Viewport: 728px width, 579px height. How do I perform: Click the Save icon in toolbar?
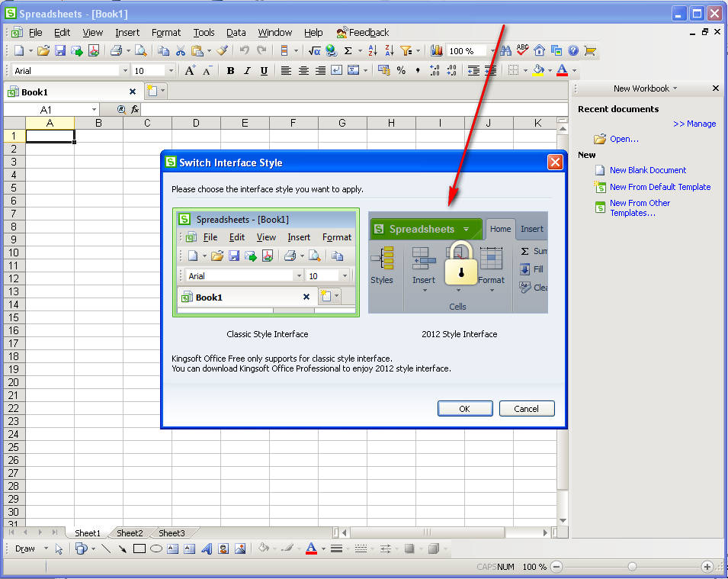click(60, 51)
